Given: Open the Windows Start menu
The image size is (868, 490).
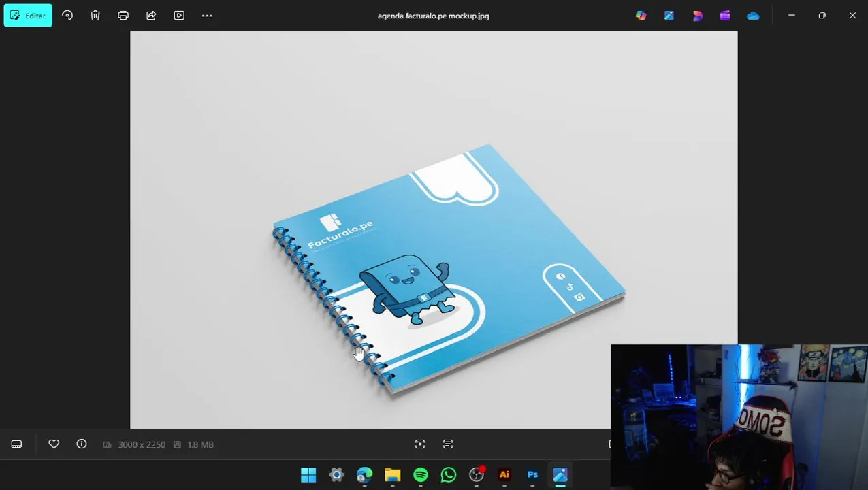Looking at the screenshot, I should coord(308,475).
